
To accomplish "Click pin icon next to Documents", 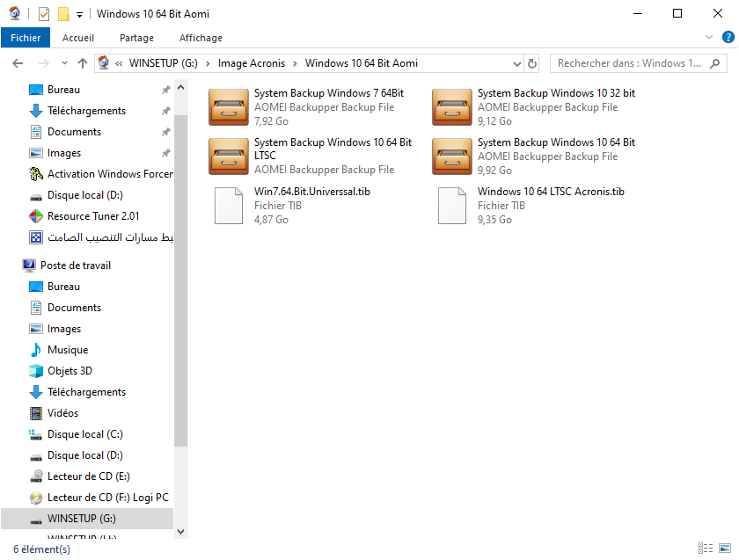I will [x=166, y=132].
